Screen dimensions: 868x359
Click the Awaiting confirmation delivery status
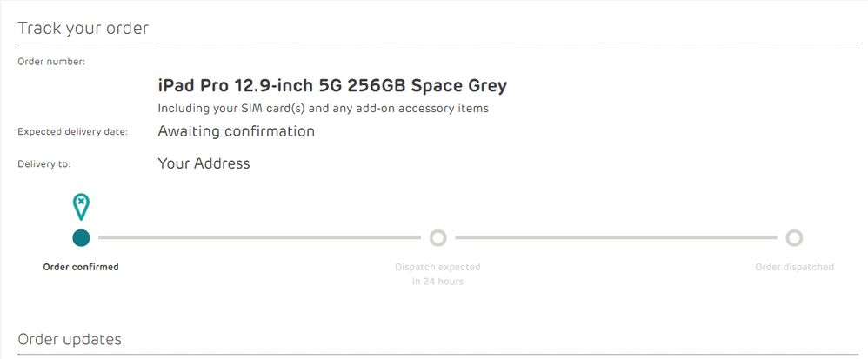pyautogui.click(x=237, y=131)
